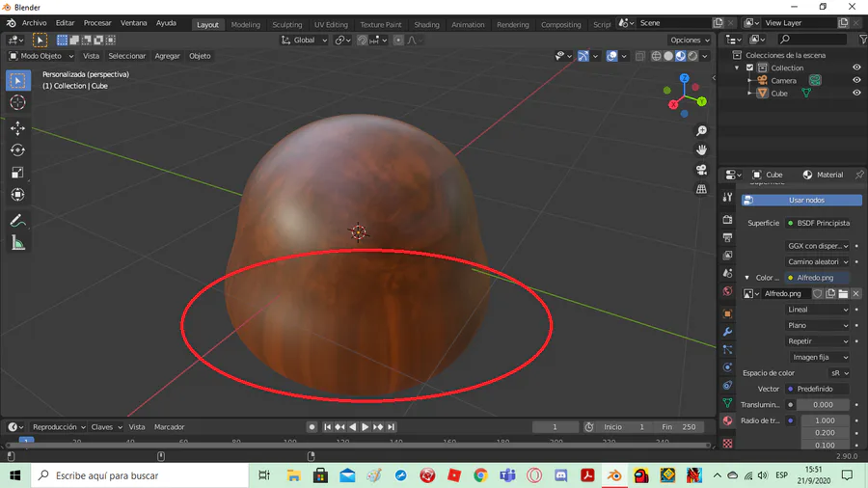This screenshot has height=488, width=868.
Task: Adjust the Transluminiscencia 0.000 slider
Action: pos(823,405)
